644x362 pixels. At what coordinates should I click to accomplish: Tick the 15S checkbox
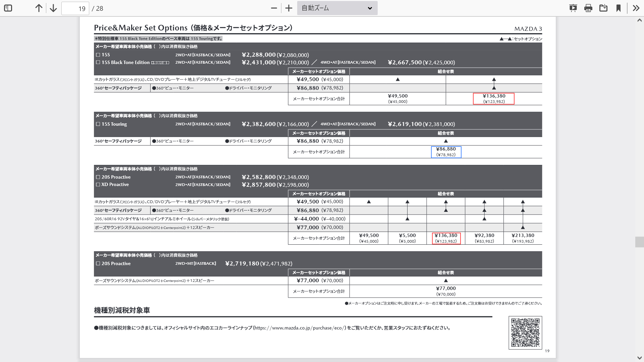pyautogui.click(x=98, y=55)
